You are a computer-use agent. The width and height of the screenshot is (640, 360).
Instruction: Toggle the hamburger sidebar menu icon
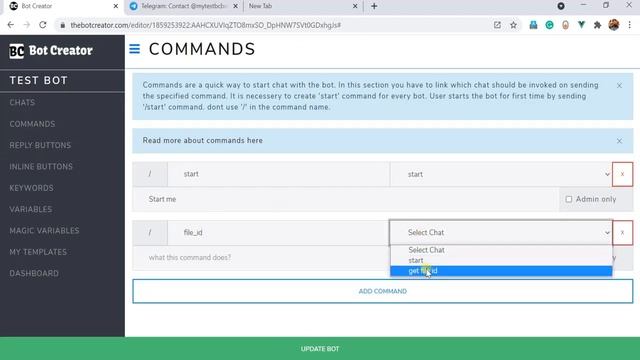click(135, 49)
